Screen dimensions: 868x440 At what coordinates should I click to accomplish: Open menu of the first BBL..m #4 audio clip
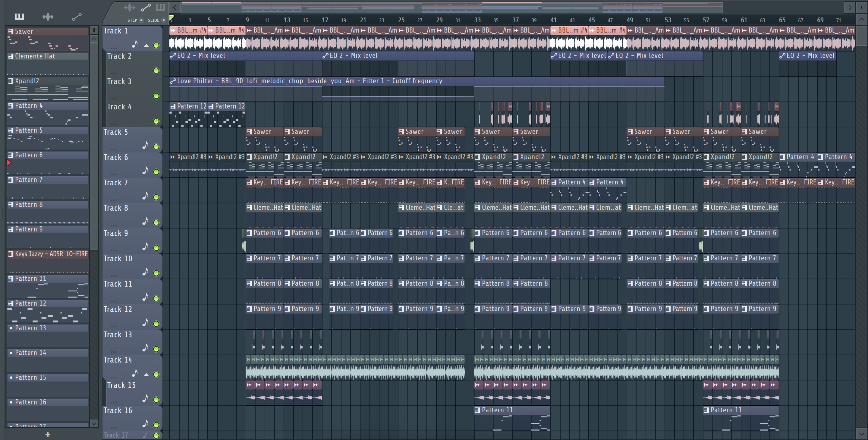(x=173, y=30)
